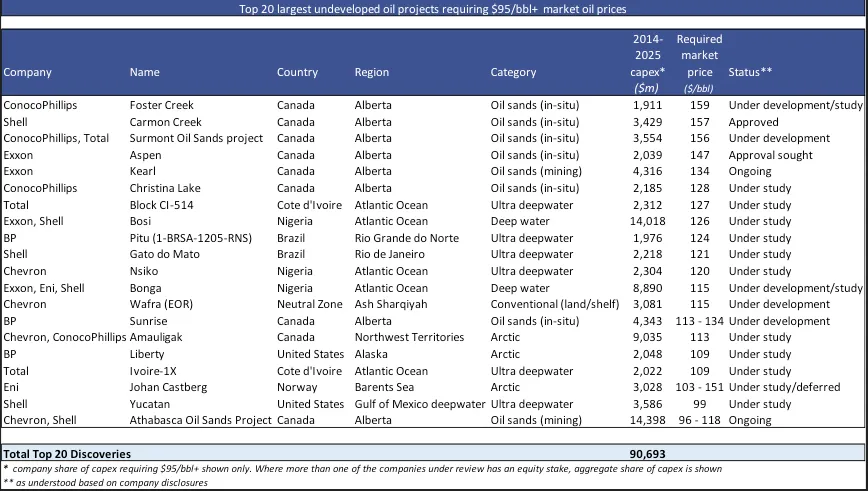Select 'ConocoPhillips, Total' company cell
The width and height of the screenshot is (868, 491).
pyautogui.click(x=56, y=138)
